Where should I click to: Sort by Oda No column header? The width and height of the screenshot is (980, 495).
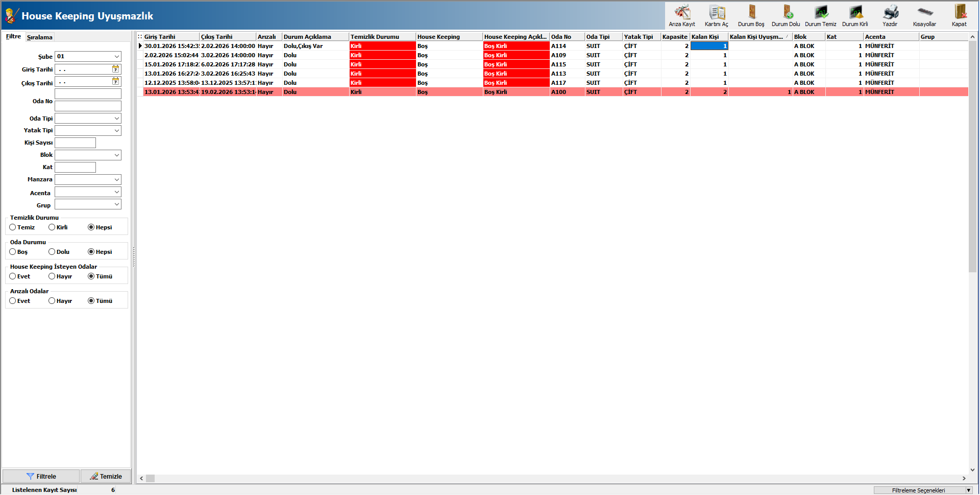pos(567,37)
